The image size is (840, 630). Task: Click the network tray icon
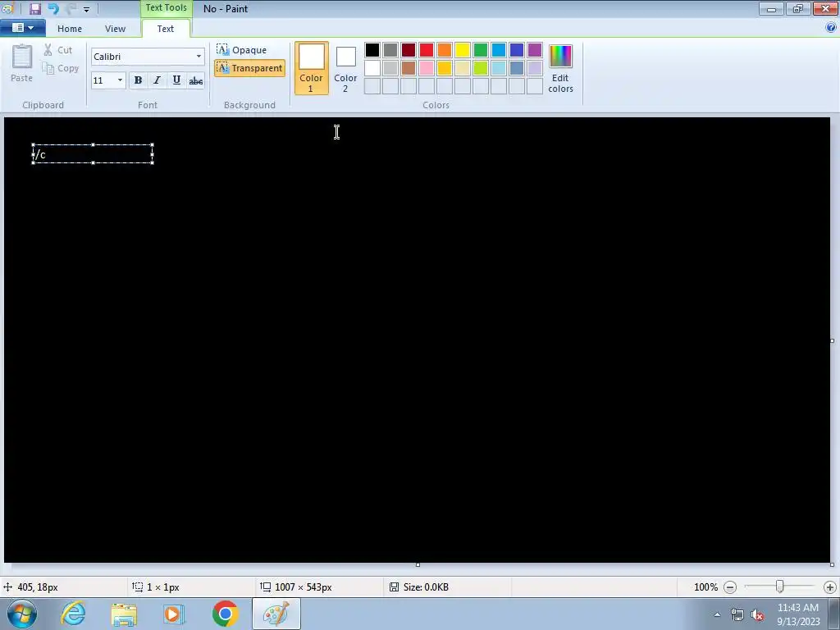point(737,615)
